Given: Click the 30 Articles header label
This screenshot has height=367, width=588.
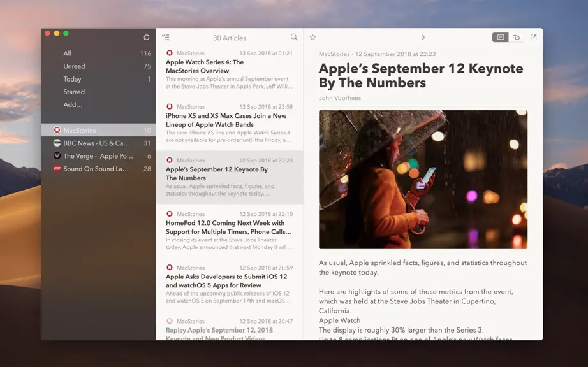Looking at the screenshot, I should (230, 38).
